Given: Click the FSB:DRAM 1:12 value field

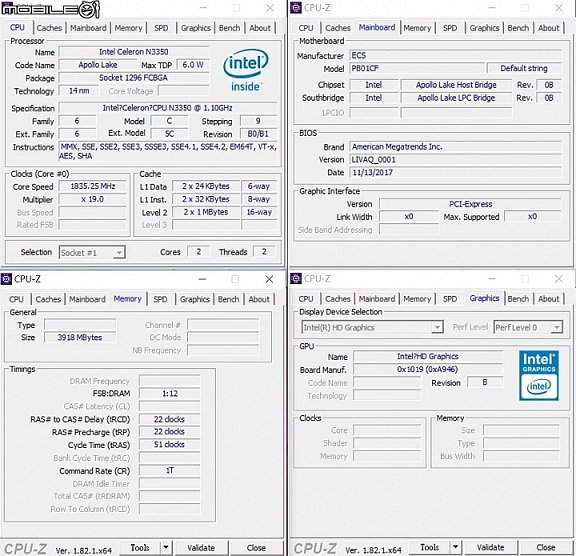Looking at the screenshot, I should point(170,394).
